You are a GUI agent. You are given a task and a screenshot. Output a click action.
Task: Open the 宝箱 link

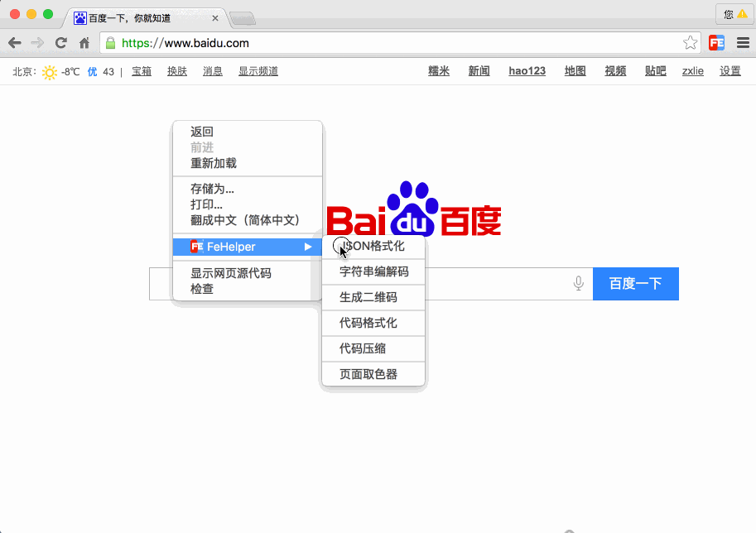pos(142,71)
